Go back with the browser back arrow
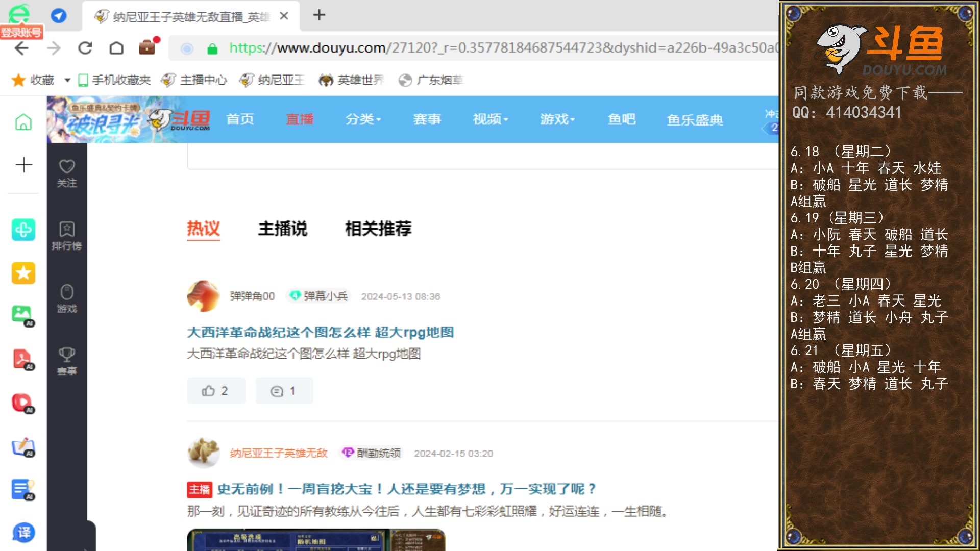 (x=21, y=48)
